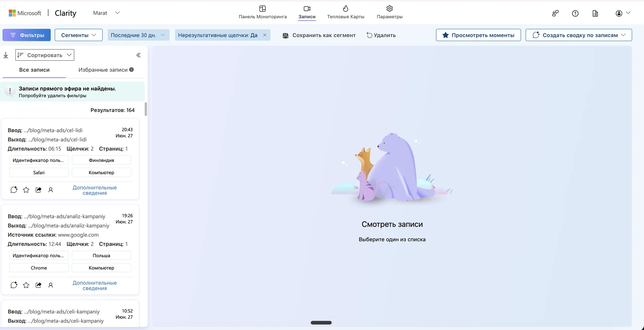Image resolution: width=644 pixels, height=330 pixels.
Task: Generate AI summary for the cel-lidi recording
Action: point(14,190)
